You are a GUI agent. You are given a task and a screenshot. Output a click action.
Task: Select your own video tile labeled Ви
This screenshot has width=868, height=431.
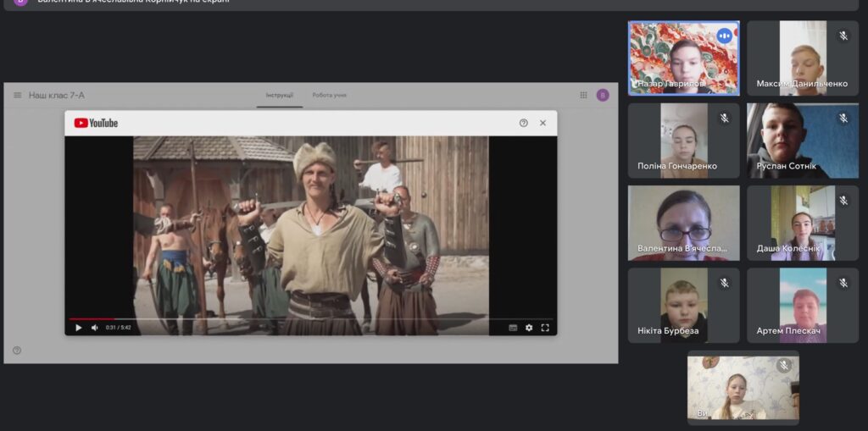(x=743, y=387)
